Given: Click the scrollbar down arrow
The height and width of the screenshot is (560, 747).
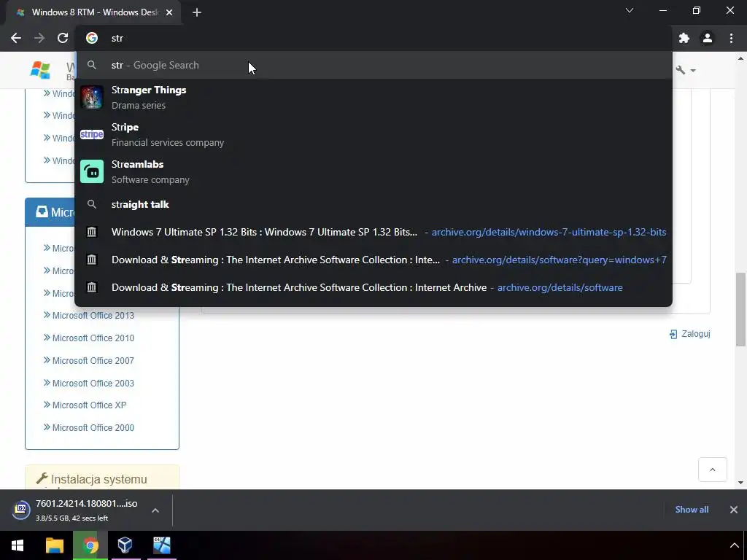Looking at the screenshot, I should pos(740,483).
